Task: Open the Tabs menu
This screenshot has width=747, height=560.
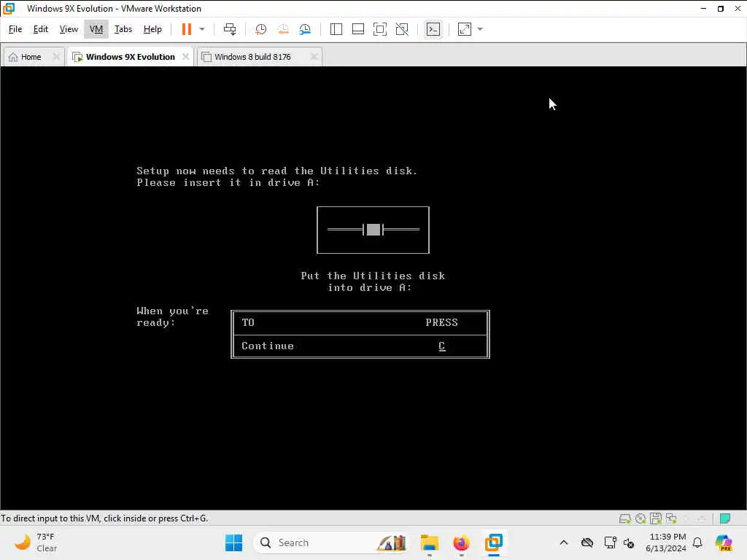Action: tap(123, 29)
